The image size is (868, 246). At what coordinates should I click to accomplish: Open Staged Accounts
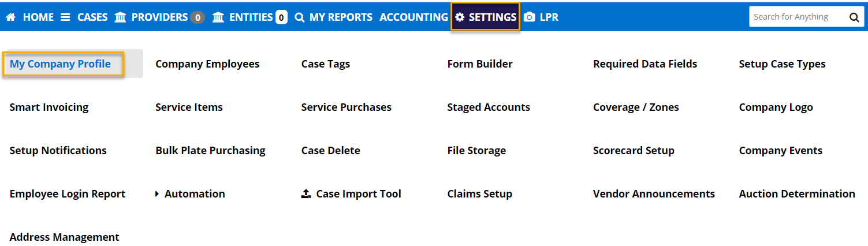click(489, 107)
